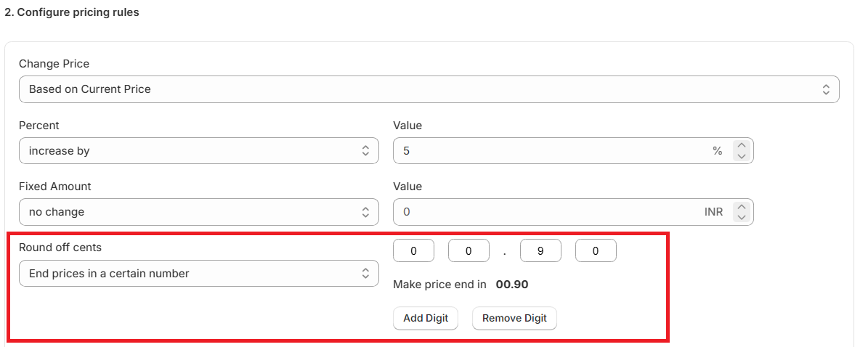
Task: Select the ones digit box before the decimal
Action: (469, 251)
